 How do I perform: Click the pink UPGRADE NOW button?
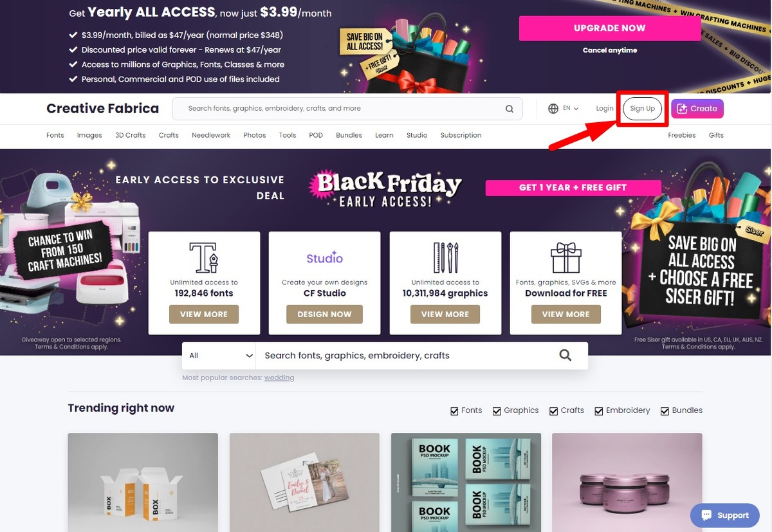click(610, 28)
